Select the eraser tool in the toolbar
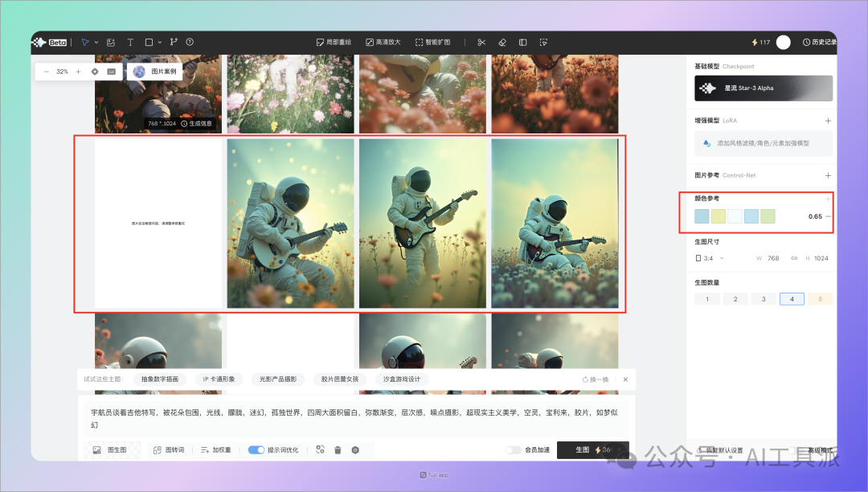868x492 pixels. pyautogui.click(x=502, y=43)
